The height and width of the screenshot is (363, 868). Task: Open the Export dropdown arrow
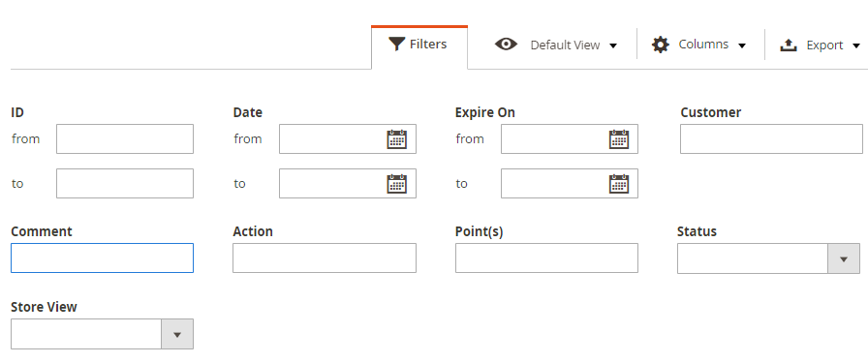(x=856, y=45)
